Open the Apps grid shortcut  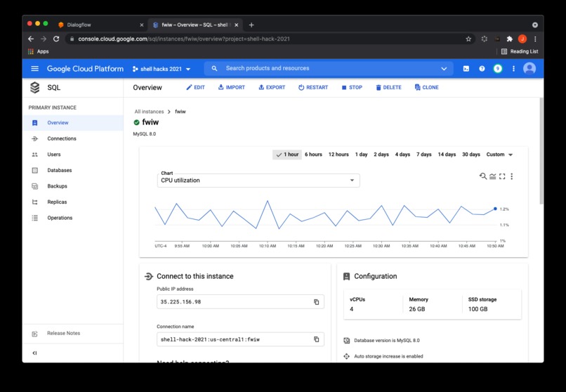click(x=38, y=51)
